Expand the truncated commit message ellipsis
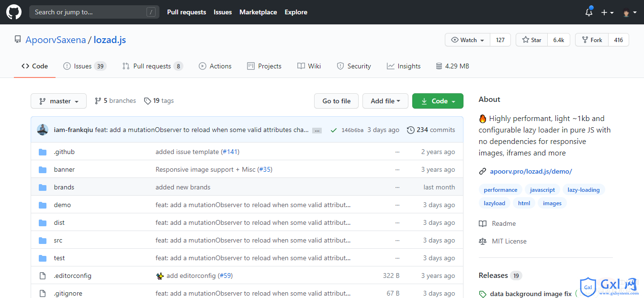 317,130
